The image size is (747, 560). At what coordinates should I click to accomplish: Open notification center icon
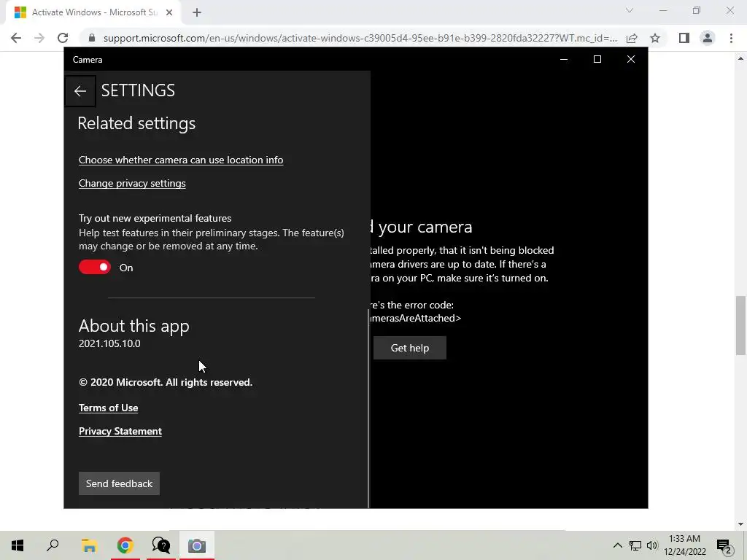(724, 545)
